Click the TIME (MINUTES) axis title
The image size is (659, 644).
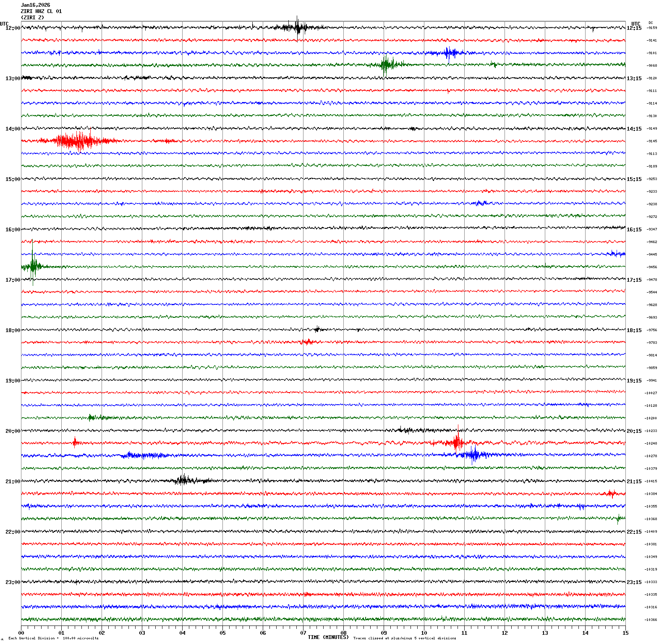coord(328,637)
